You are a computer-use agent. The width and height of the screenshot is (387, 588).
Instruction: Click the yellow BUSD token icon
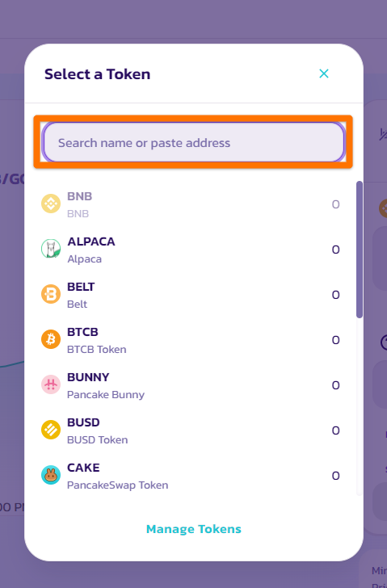click(51, 430)
